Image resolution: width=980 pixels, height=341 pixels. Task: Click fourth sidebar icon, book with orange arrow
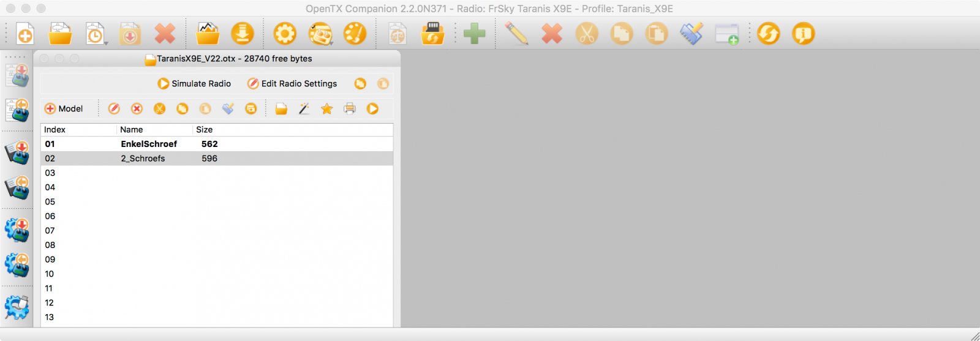tap(17, 187)
